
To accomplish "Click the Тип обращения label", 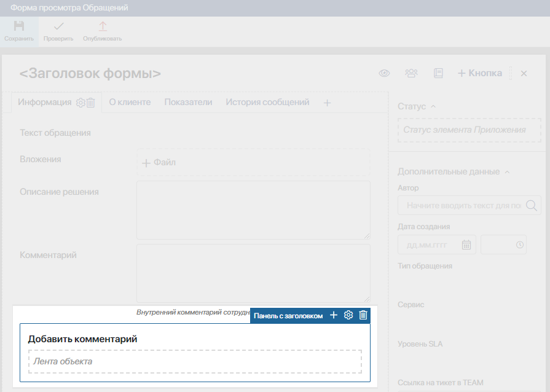I will pyautogui.click(x=425, y=266).
